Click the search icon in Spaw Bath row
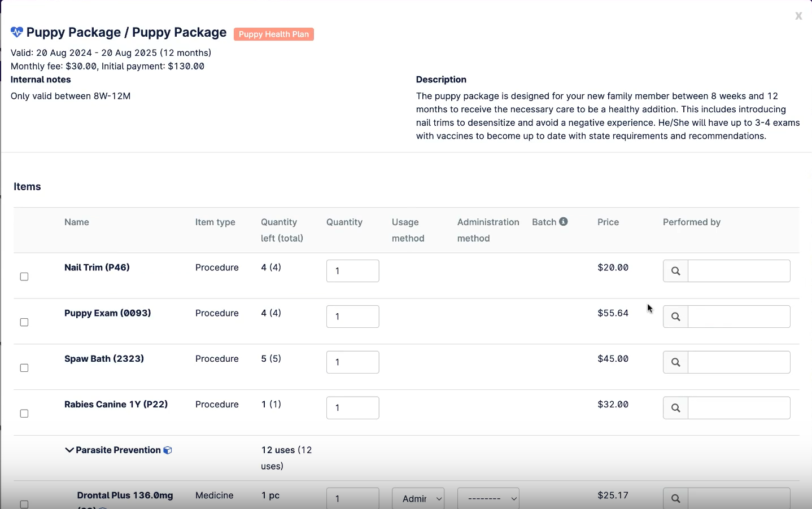812x509 pixels. [x=675, y=363]
